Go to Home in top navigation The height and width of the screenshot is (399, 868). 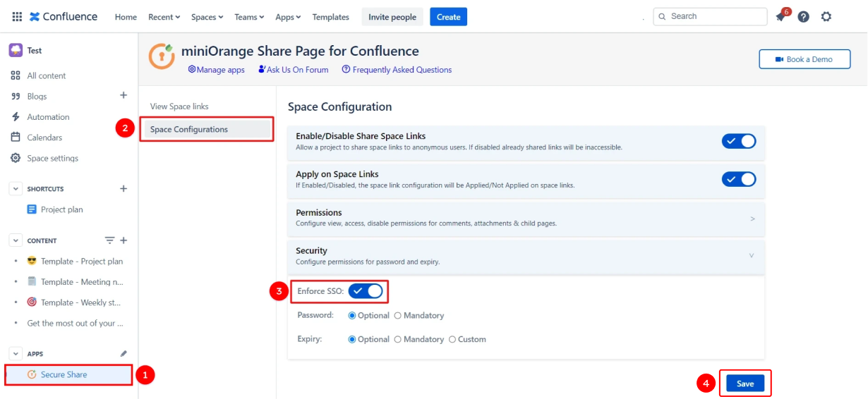pos(126,17)
